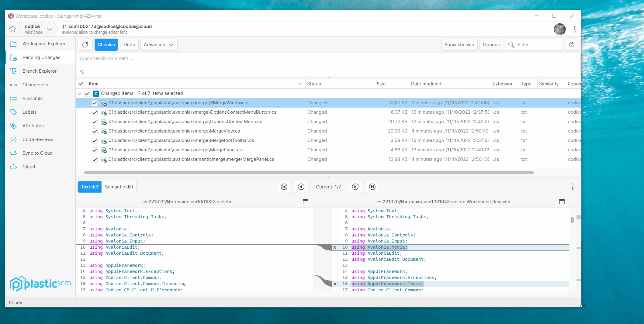Open the overflow menu next to the avatar
The image size is (644, 324).
pos(575,29)
